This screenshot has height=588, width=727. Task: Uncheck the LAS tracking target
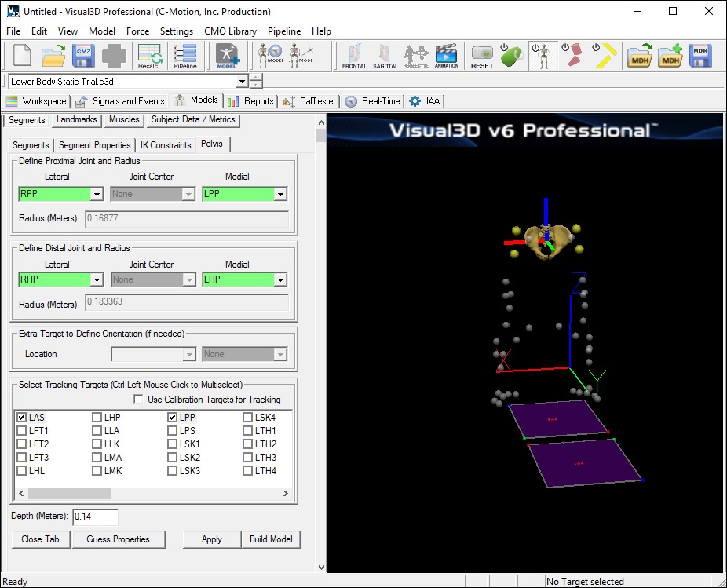22,418
